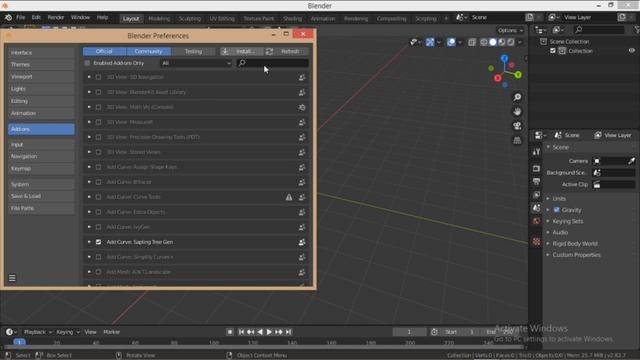Enable the Add Curve: IvyGen add-on checkbox
The image size is (640, 360).
point(98,227)
